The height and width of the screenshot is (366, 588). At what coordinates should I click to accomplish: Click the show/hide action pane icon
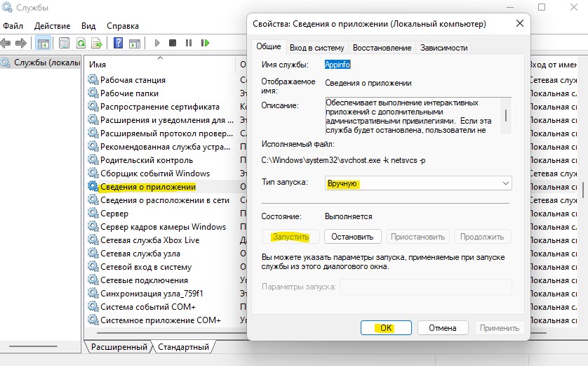pyautogui.click(x=135, y=43)
